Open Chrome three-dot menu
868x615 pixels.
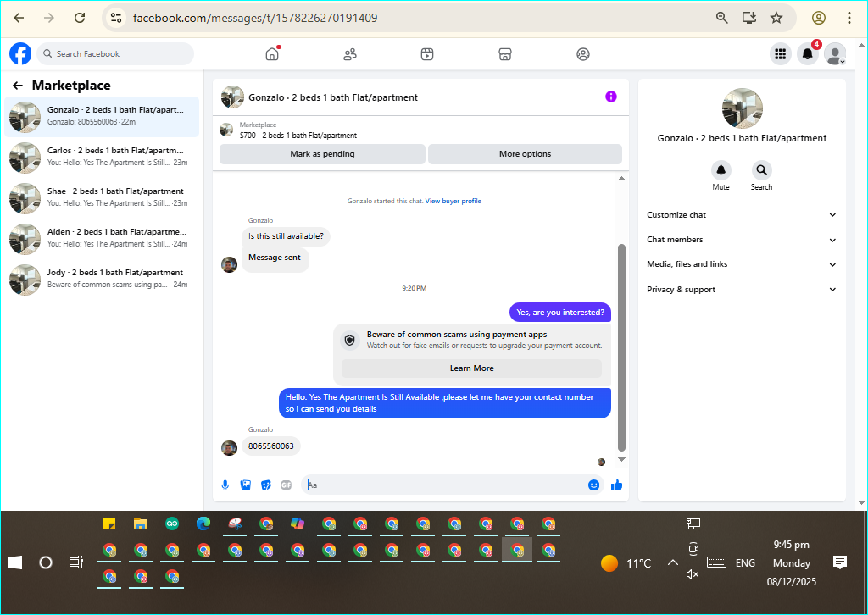tap(849, 18)
